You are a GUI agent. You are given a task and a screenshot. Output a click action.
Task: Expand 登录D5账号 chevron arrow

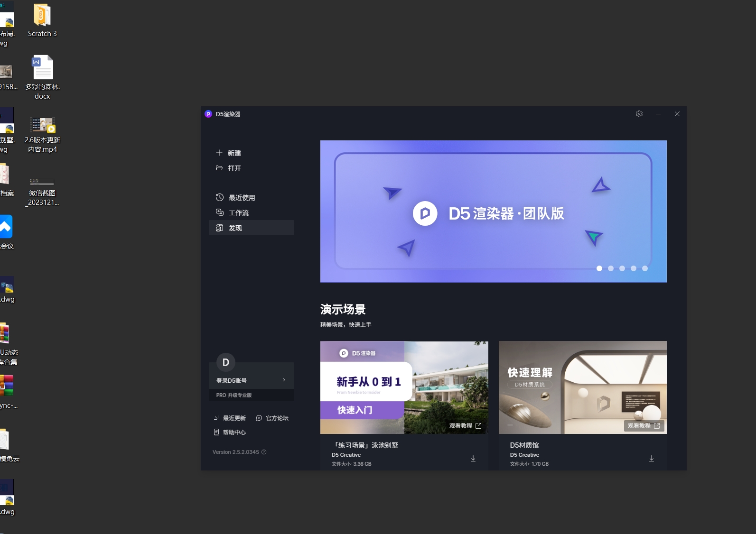pyautogui.click(x=284, y=380)
